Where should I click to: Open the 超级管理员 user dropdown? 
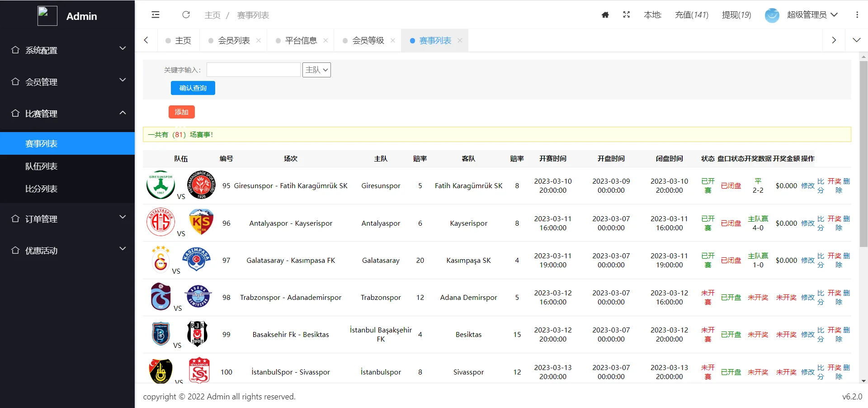pyautogui.click(x=812, y=15)
